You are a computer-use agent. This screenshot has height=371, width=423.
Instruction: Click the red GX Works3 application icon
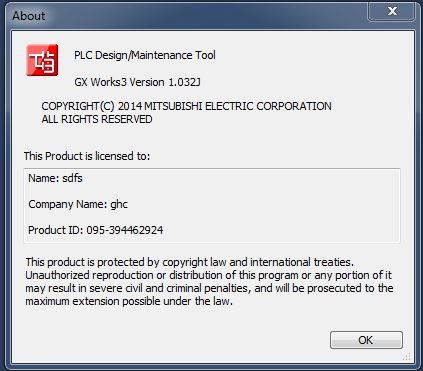click(42, 60)
